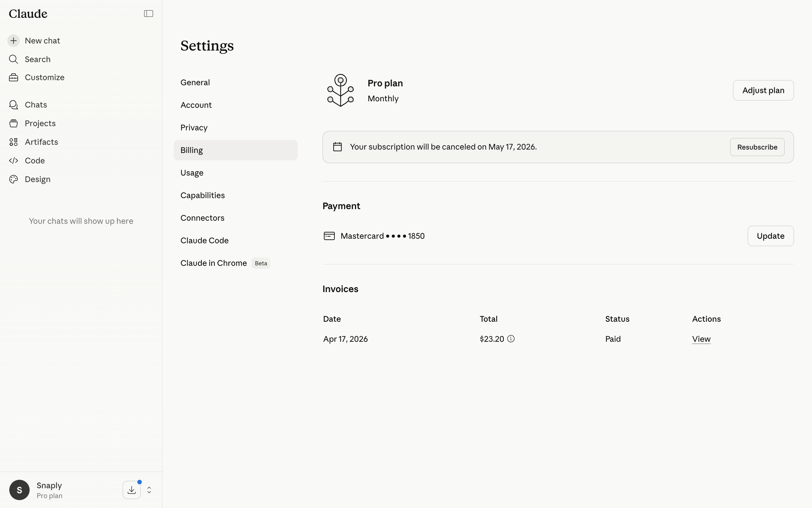Click the Claude logo text
The image size is (812, 508).
tap(28, 14)
